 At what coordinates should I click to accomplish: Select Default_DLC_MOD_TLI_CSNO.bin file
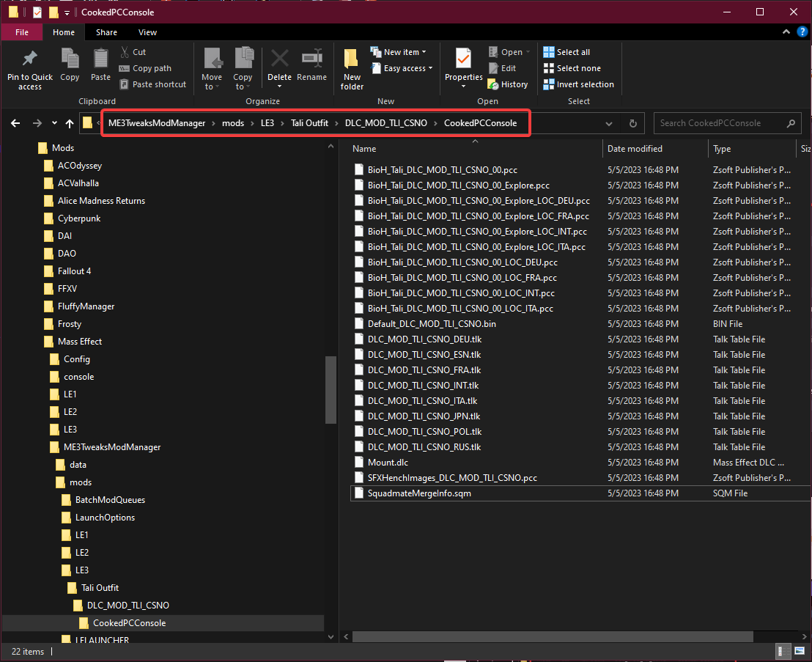(432, 324)
